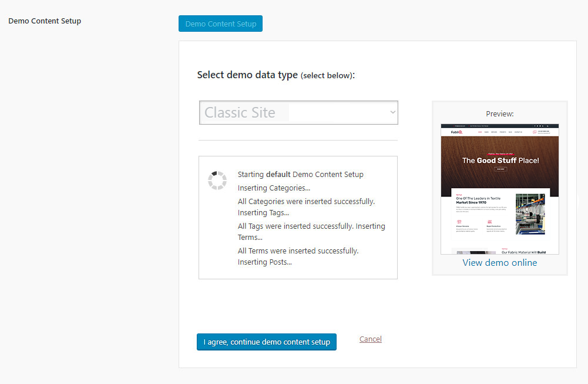Click the chevron arrow of the demo selector

392,113
